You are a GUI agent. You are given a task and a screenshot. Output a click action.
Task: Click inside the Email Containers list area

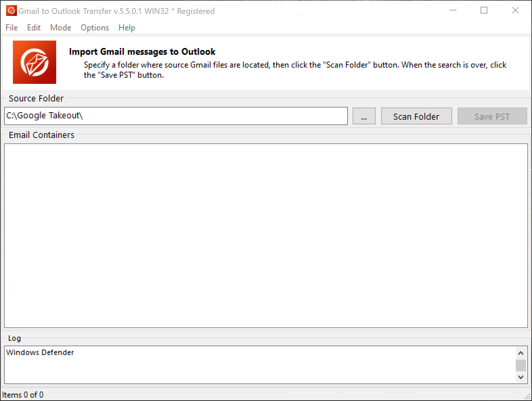click(266, 236)
